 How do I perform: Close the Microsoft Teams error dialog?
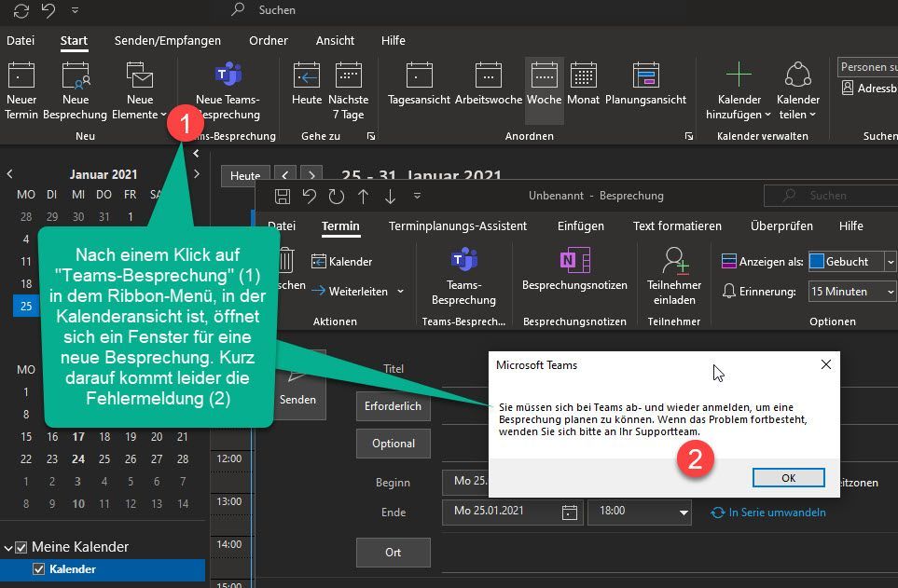tap(826, 364)
